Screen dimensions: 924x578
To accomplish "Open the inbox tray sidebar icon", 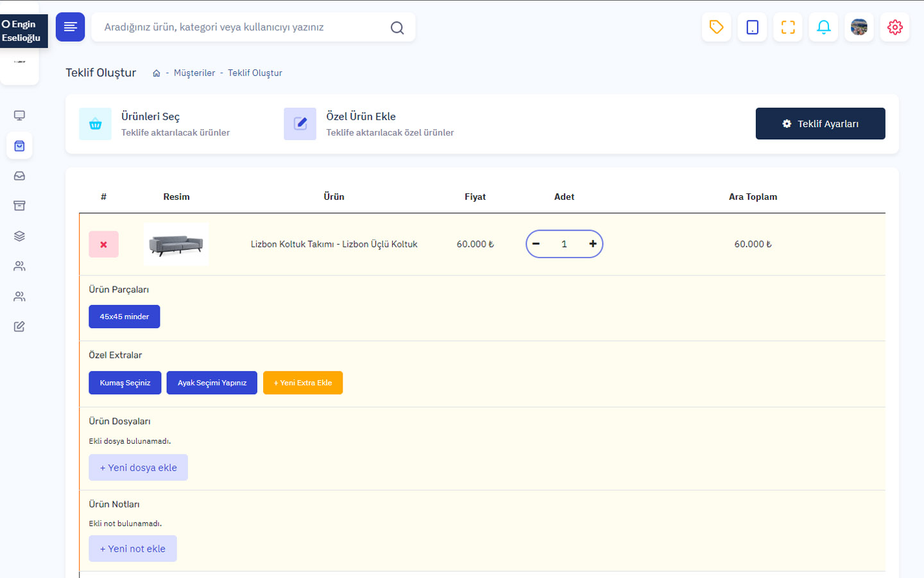I will pos(19,176).
